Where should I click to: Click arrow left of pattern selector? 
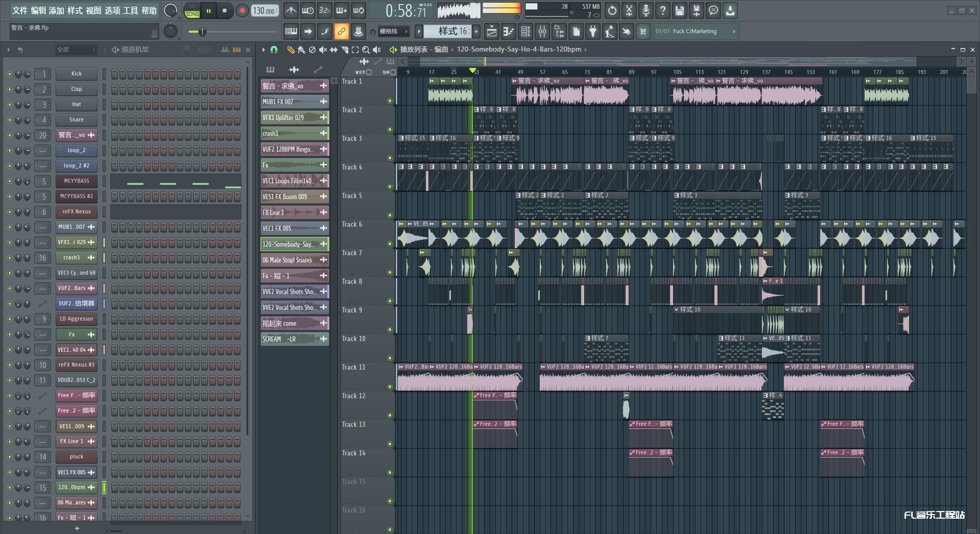[419, 32]
